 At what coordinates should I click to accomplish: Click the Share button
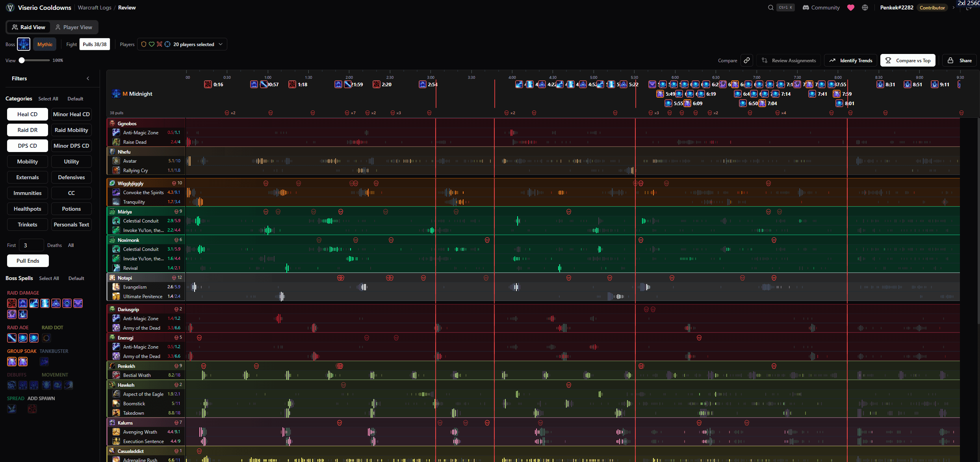point(960,60)
